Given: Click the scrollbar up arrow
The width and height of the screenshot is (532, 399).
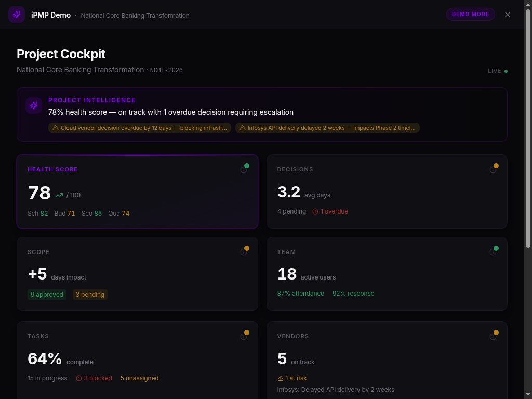Looking at the screenshot, I should (528, 4).
